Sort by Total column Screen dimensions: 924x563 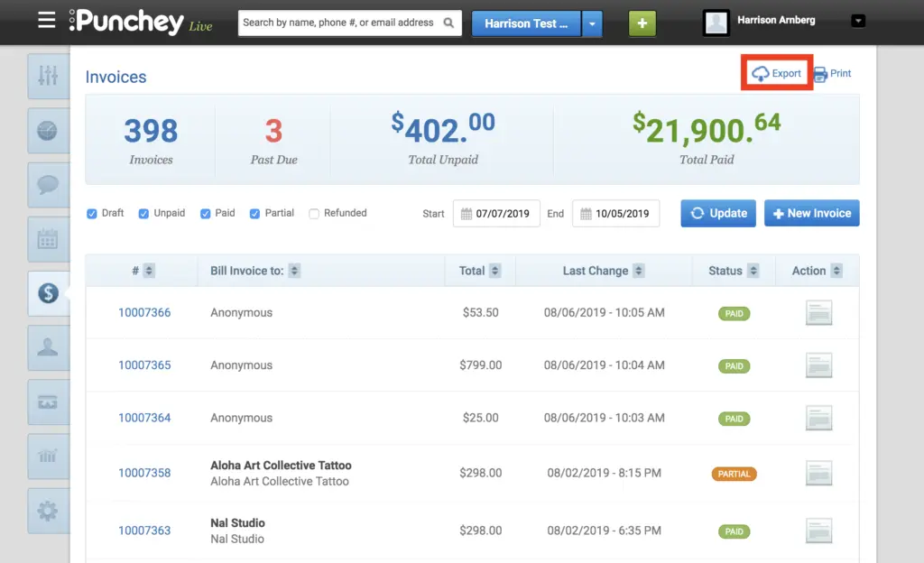(x=495, y=271)
